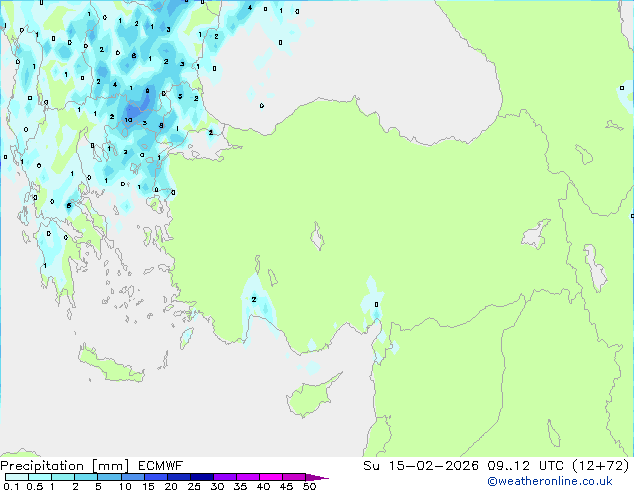This screenshot has width=634, height=490.
Task: Choose the 30–35 mm purple legend swatch
Action: coord(225,477)
